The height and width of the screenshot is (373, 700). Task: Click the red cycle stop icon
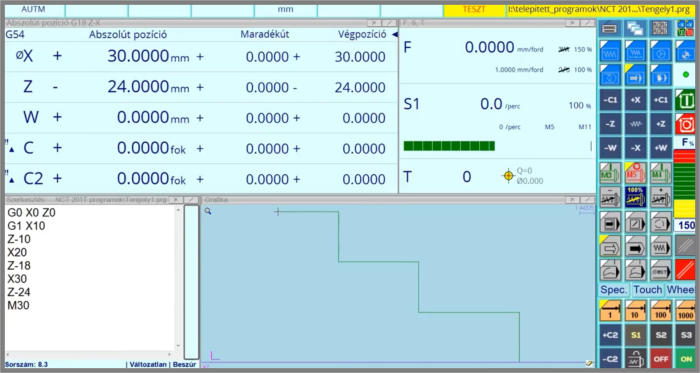coord(685,124)
